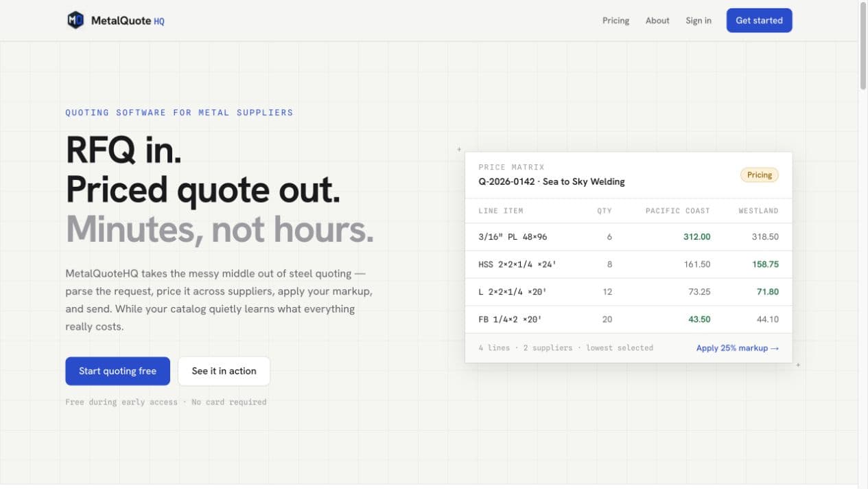This screenshot has width=868, height=489.
Task: Select the HSS 2×2×1/4 ×24' line item
Action: pos(517,264)
